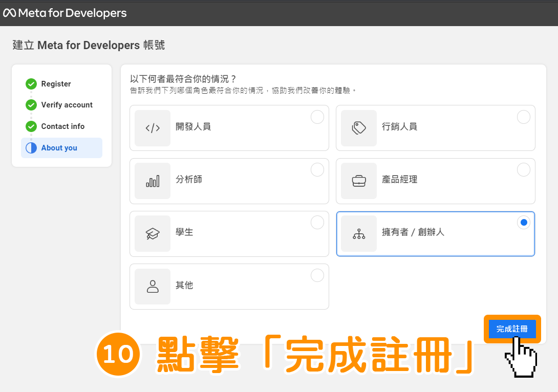Click the code brackets developer icon
The width and height of the screenshot is (558, 392).
(x=153, y=128)
